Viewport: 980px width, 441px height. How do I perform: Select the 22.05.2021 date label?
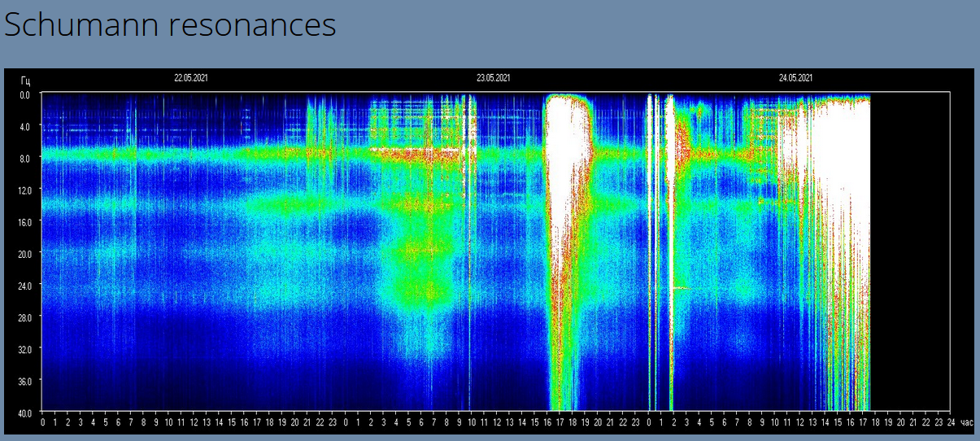point(191,78)
